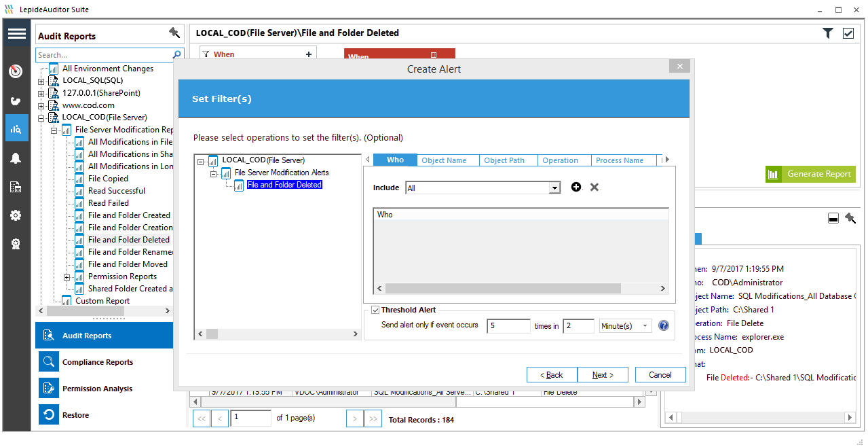Image resolution: width=868 pixels, height=447 pixels.
Task: Select File and Folder Deleted under Modification Alerts
Action: pos(284,184)
